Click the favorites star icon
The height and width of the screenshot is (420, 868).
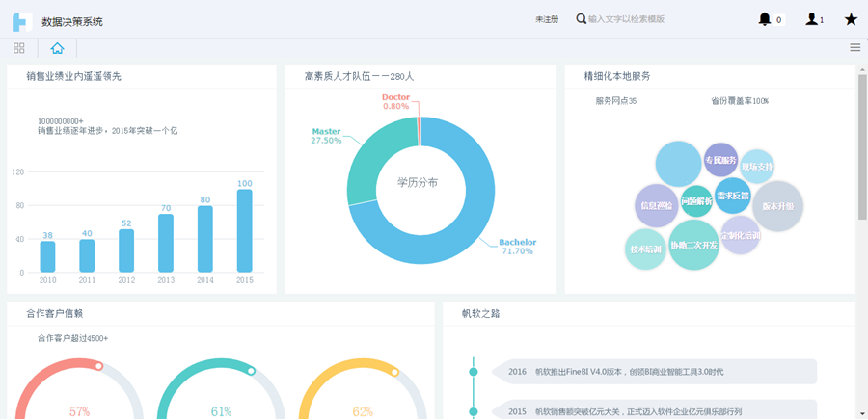(x=851, y=19)
